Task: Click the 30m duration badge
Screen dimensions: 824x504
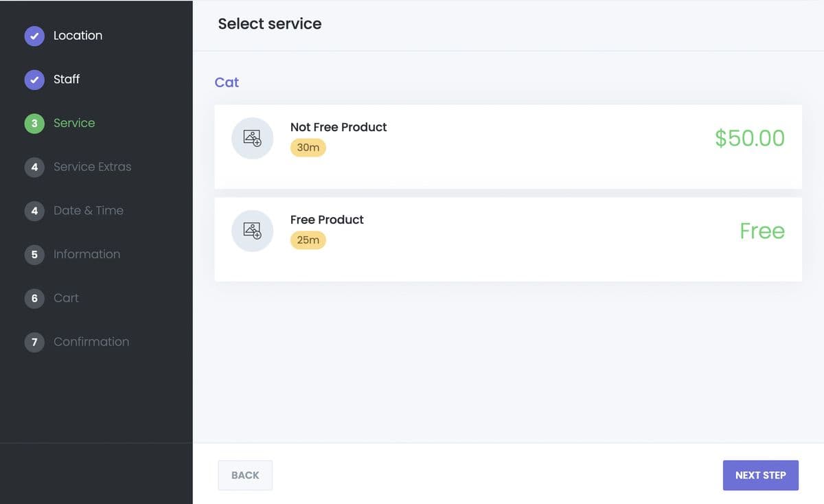Action: 308,147
